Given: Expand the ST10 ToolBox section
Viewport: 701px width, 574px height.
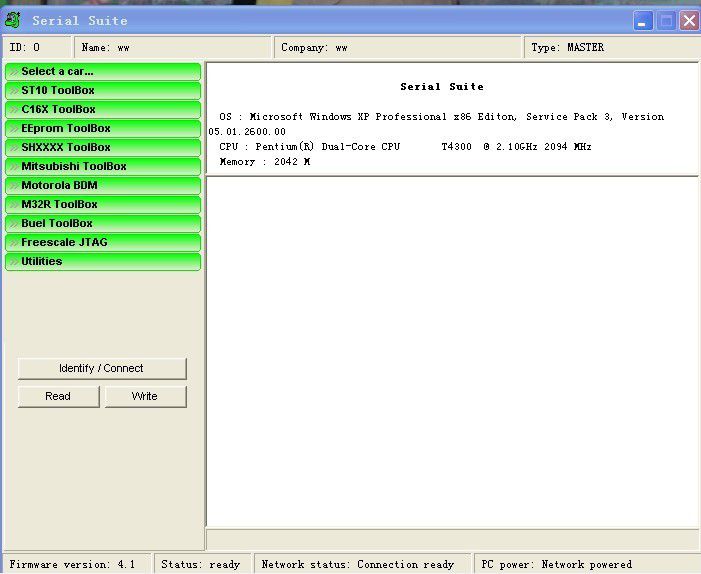Looking at the screenshot, I should pyautogui.click(x=103, y=90).
